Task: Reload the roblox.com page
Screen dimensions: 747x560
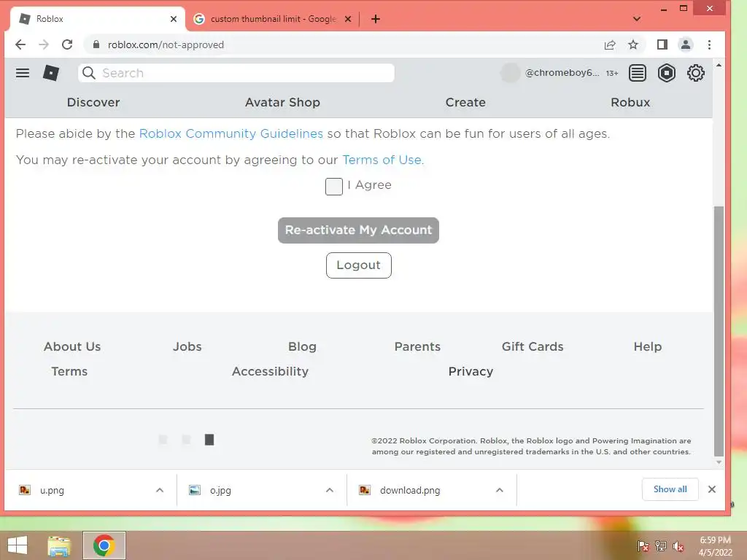Action: [67, 44]
